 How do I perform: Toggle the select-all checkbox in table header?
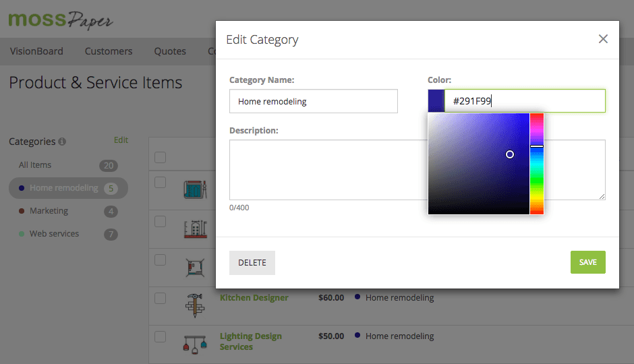pyautogui.click(x=160, y=158)
